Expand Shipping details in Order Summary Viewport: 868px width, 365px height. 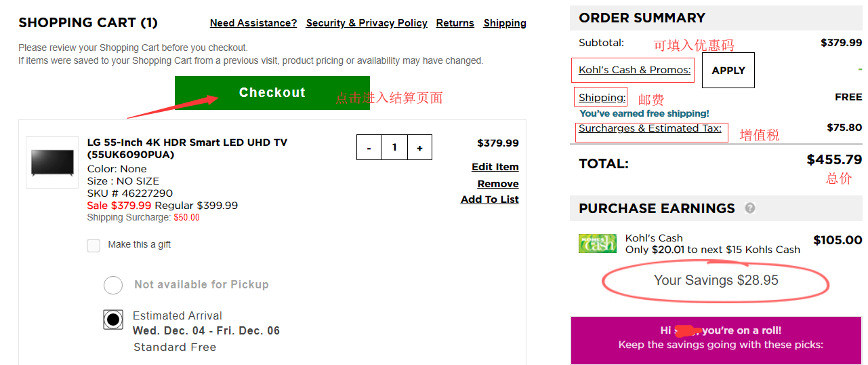pyautogui.click(x=602, y=98)
